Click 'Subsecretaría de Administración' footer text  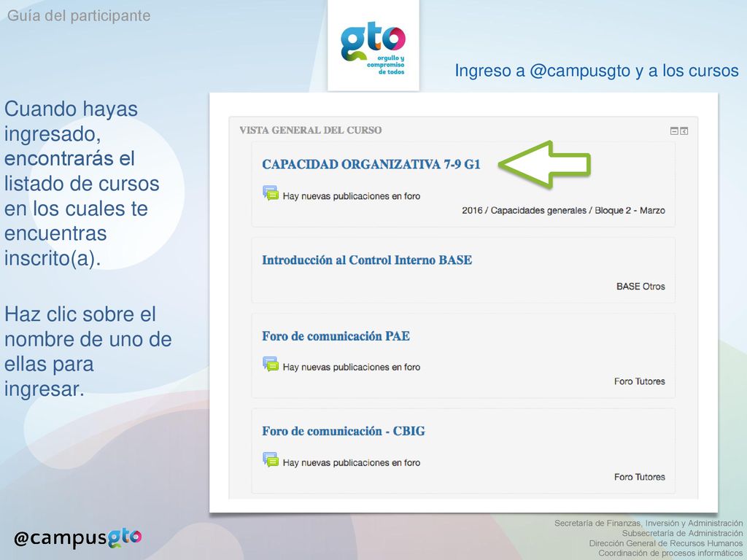(682, 533)
